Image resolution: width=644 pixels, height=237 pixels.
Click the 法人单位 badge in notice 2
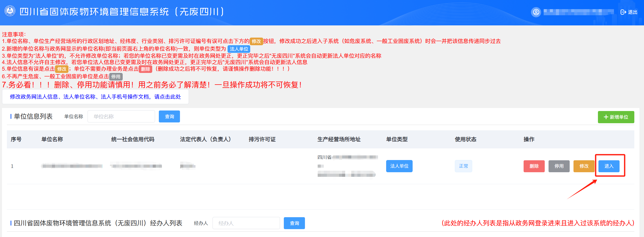(x=239, y=49)
